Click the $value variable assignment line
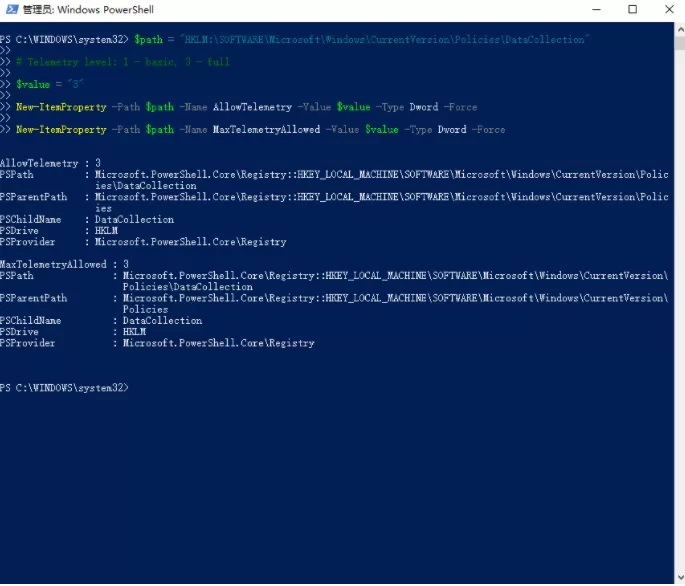Image resolution: width=685 pixels, height=586 pixels. pos(49,84)
